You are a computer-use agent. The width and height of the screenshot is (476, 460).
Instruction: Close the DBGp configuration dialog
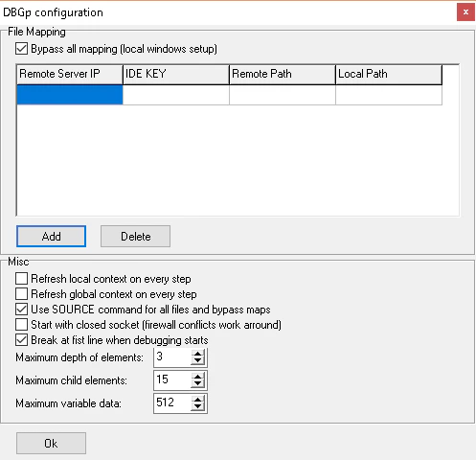465,12
